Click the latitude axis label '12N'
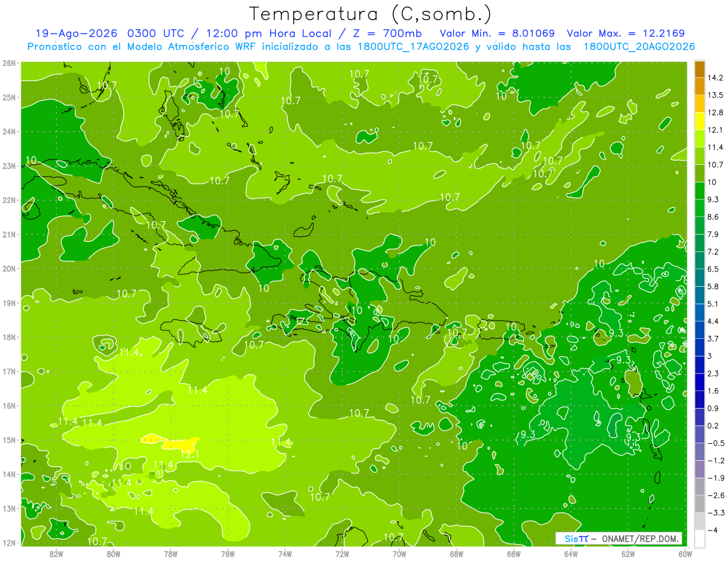This screenshot has width=728, height=562. [8, 543]
